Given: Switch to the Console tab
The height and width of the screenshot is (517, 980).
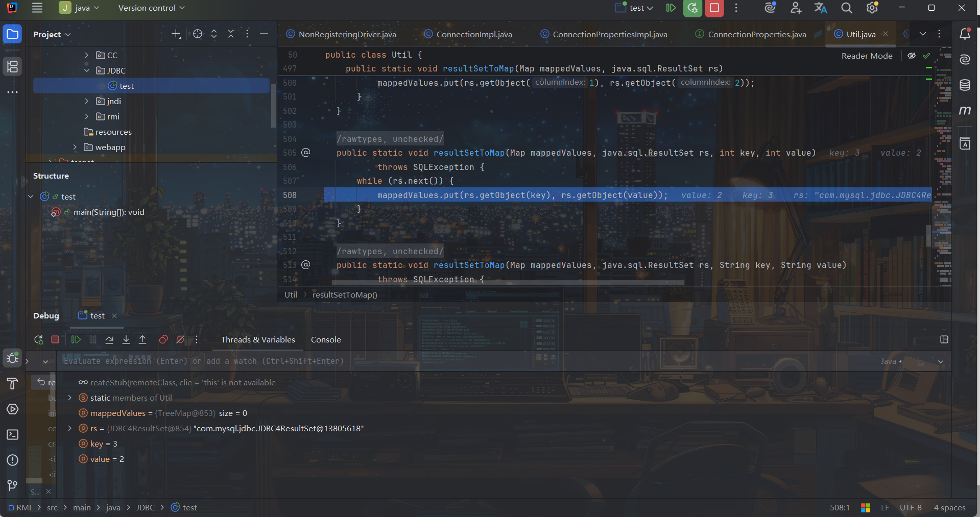Looking at the screenshot, I should pyautogui.click(x=325, y=340).
